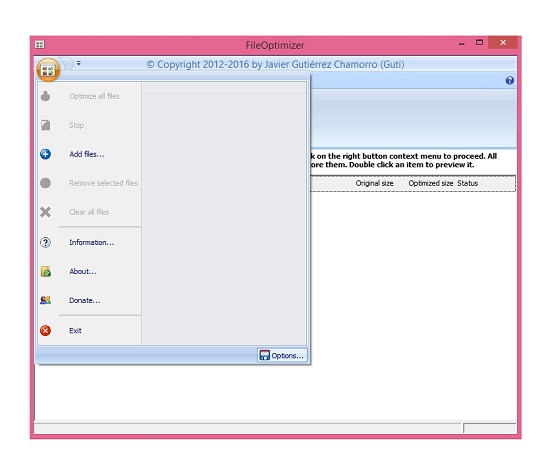Click the gray X Clear all files icon
This screenshot has width=550, height=463.
coord(46,212)
